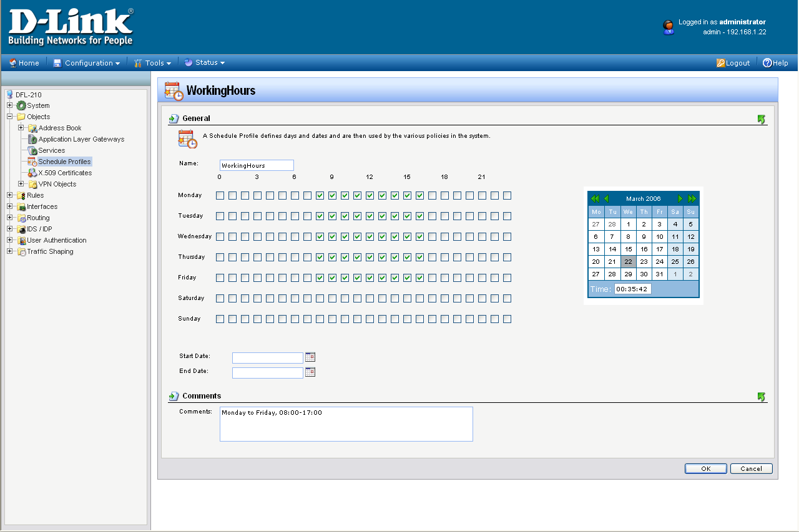Select March 15 in the calendar
799x532 pixels.
click(x=628, y=249)
